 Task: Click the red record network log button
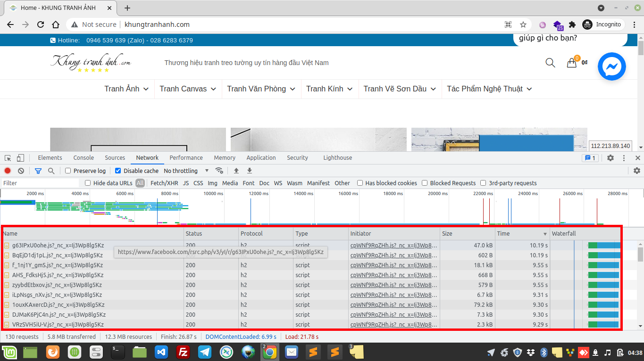point(8,171)
